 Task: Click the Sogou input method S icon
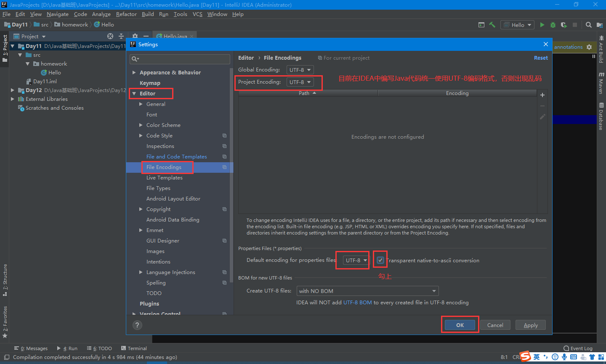(x=525, y=356)
